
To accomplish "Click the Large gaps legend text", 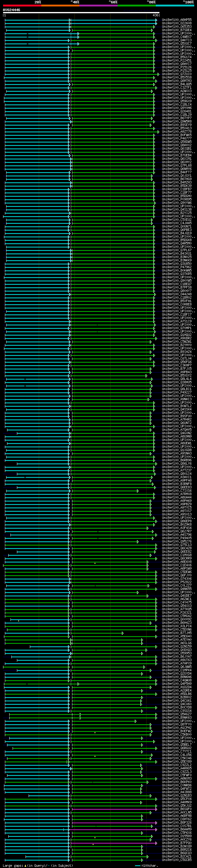I will pos(38,865).
